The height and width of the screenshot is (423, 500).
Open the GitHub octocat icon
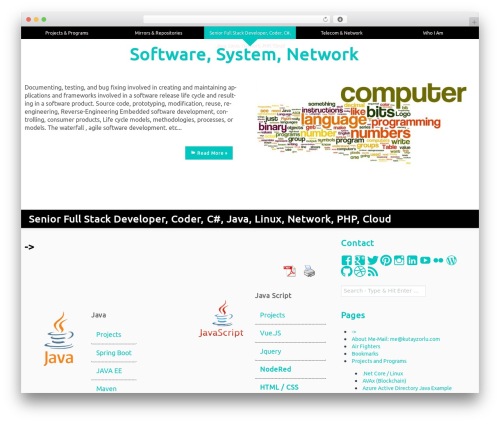(347, 271)
